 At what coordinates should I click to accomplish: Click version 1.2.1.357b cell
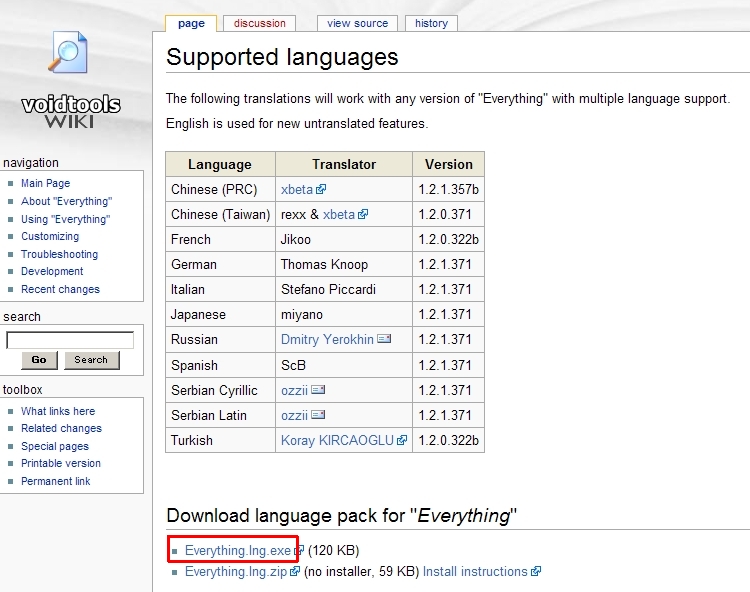(x=449, y=189)
